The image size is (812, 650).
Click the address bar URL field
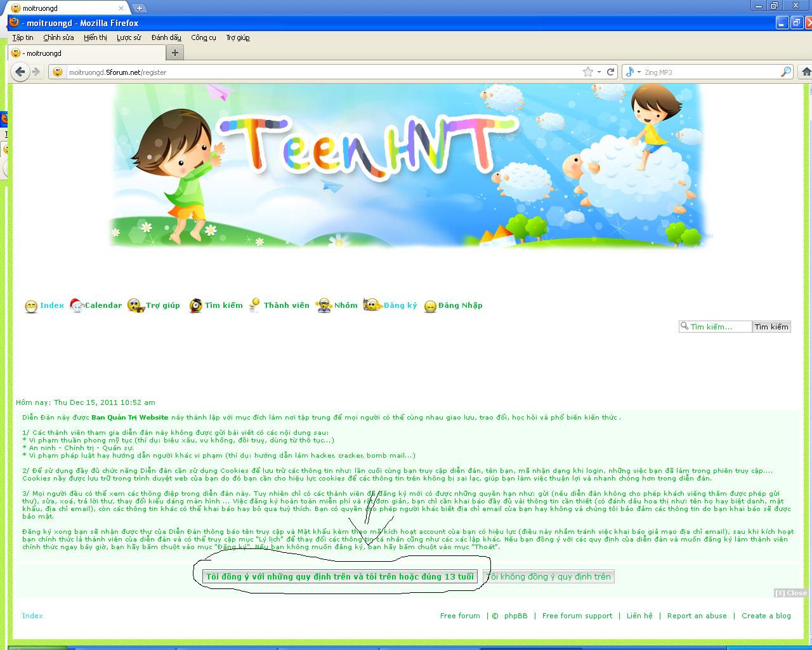click(x=324, y=72)
